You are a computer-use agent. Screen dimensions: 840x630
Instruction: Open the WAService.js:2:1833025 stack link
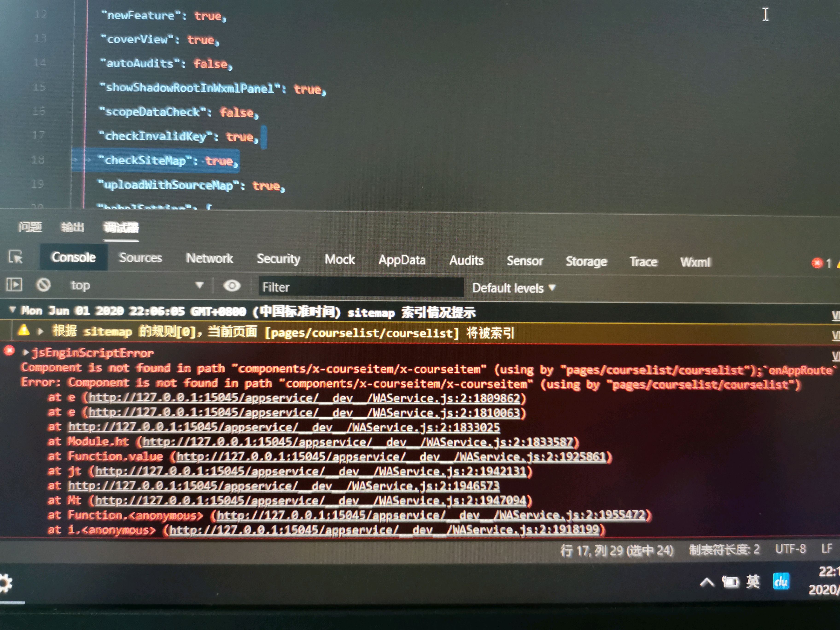click(284, 428)
